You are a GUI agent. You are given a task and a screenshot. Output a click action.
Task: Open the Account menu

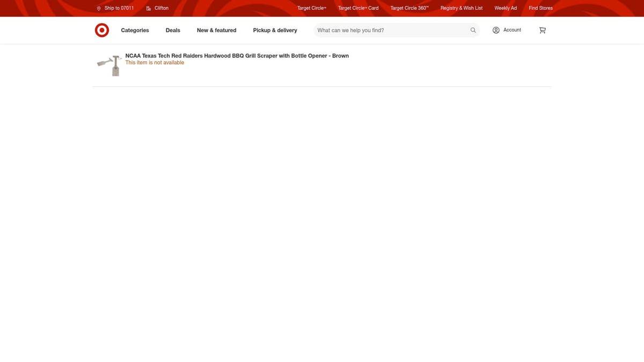click(x=507, y=30)
